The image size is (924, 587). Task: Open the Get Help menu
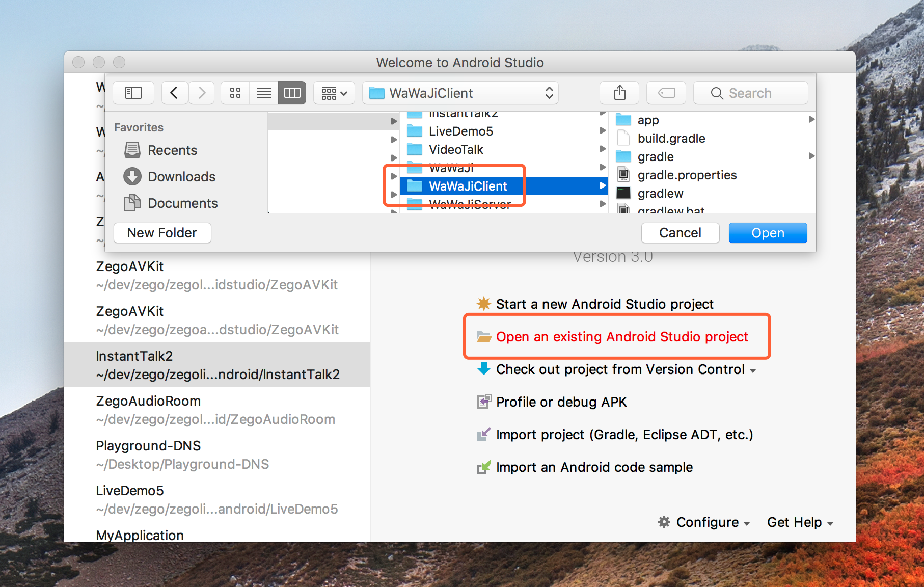pos(800,522)
